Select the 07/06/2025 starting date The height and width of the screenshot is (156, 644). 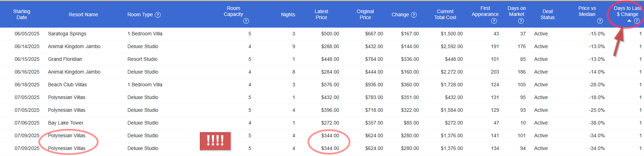click(27, 123)
